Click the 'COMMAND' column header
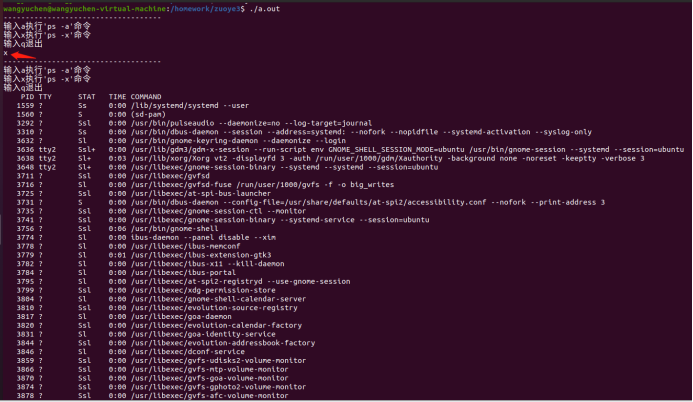 [146, 97]
